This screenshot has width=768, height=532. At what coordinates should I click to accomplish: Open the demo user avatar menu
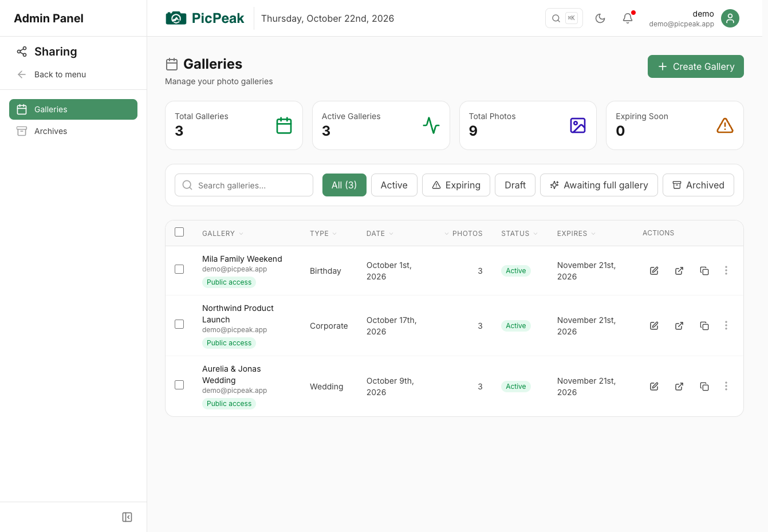[x=730, y=18]
